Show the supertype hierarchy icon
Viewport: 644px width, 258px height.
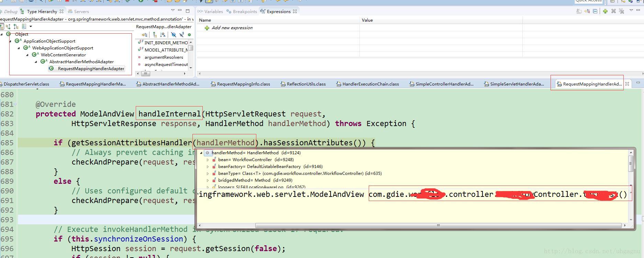coord(9,26)
